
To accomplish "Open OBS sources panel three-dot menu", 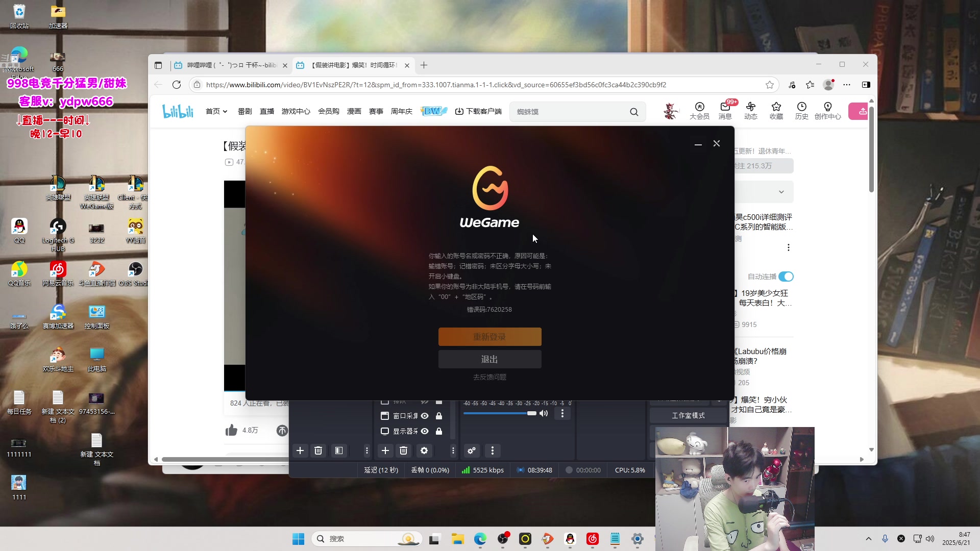I will [x=453, y=450].
